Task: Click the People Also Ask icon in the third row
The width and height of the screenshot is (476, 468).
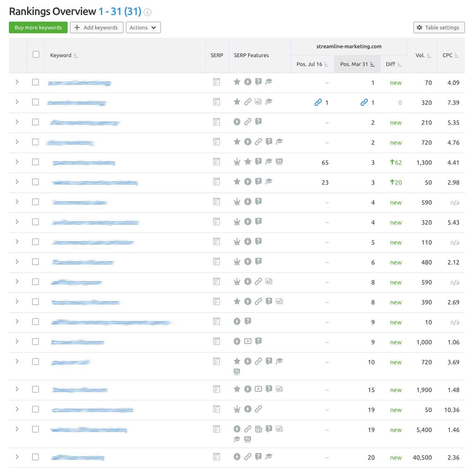Action: pyautogui.click(x=259, y=122)
